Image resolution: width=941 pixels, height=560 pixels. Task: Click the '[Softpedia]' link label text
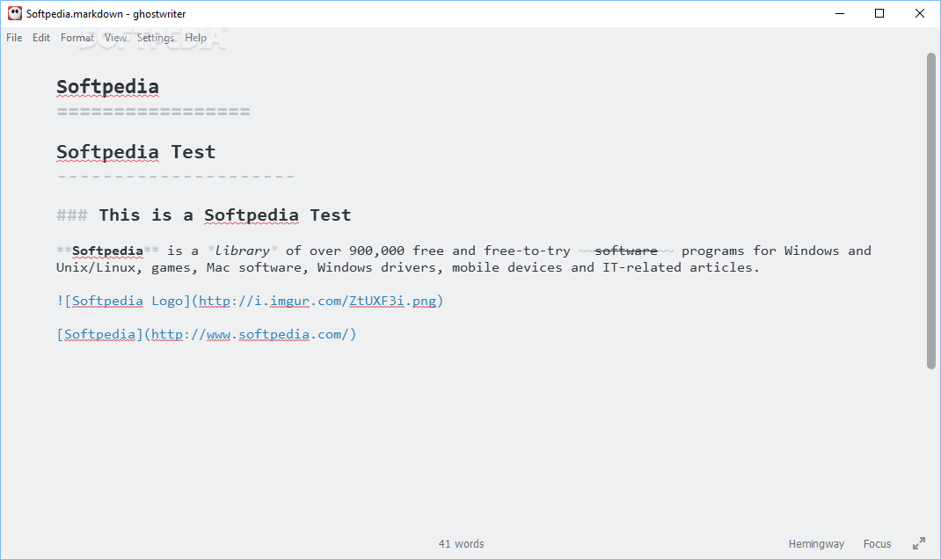[99, 334]
